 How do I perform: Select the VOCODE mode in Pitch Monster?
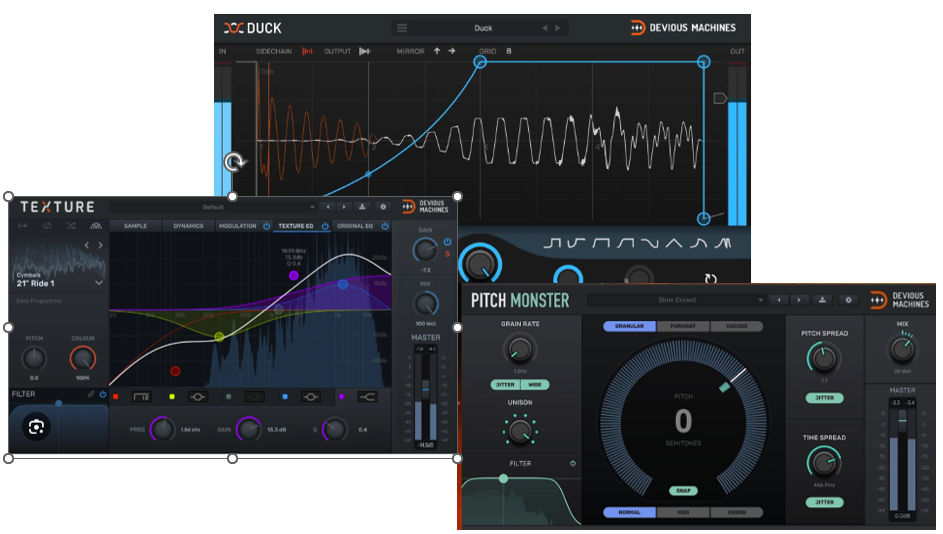tap(737, 326)
